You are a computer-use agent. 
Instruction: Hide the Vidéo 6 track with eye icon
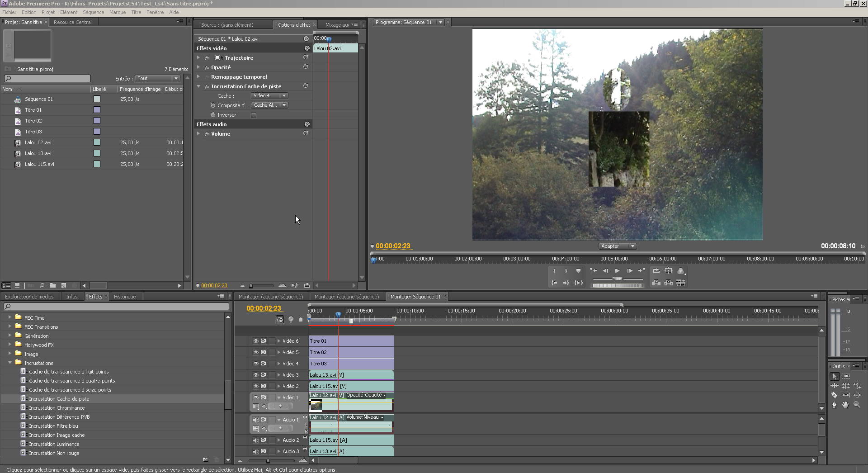256,341
